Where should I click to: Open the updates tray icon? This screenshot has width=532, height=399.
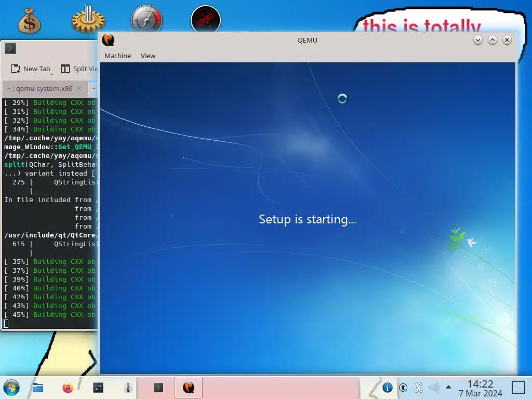[403, 388]
